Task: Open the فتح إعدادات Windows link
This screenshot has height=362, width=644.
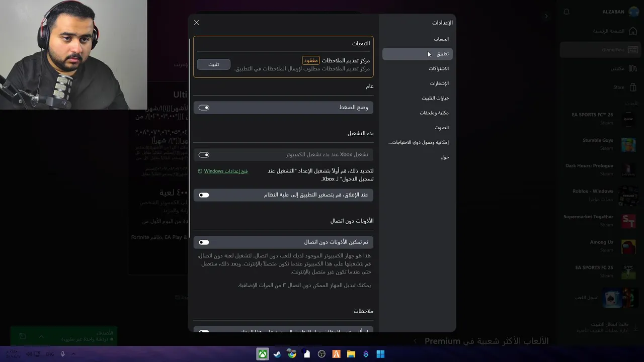Action: pyautogui.click(x=223, y=171)
